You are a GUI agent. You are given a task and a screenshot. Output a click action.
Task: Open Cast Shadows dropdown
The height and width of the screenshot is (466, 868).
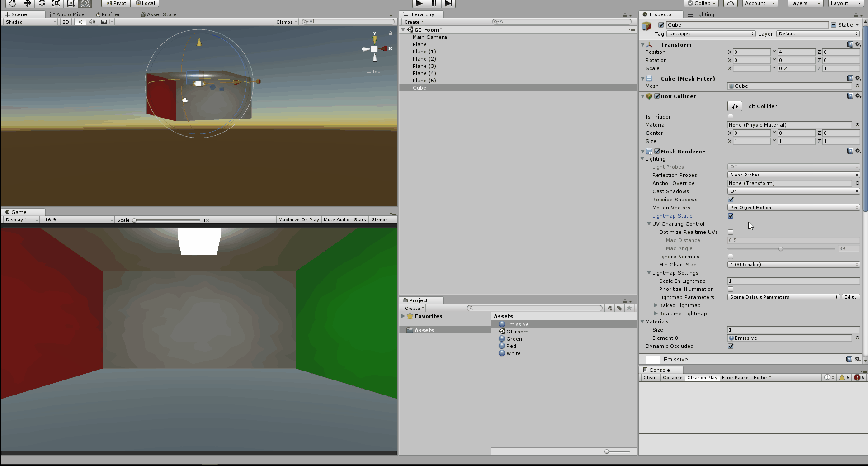[793, 191]
